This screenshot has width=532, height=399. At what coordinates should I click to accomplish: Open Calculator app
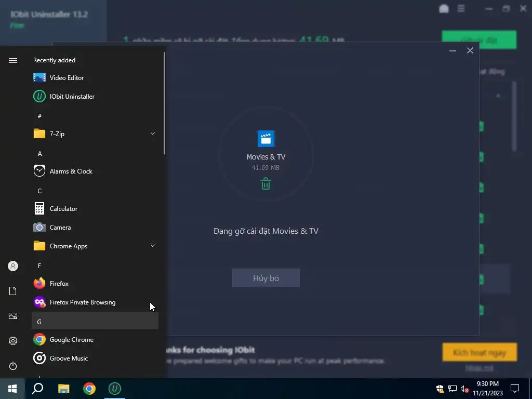[x=95, y=209]
